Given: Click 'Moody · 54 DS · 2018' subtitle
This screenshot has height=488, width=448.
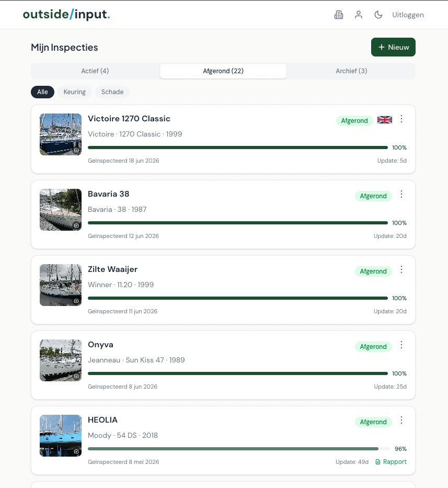Looking at the screenshot, I should tap(123, 435).
